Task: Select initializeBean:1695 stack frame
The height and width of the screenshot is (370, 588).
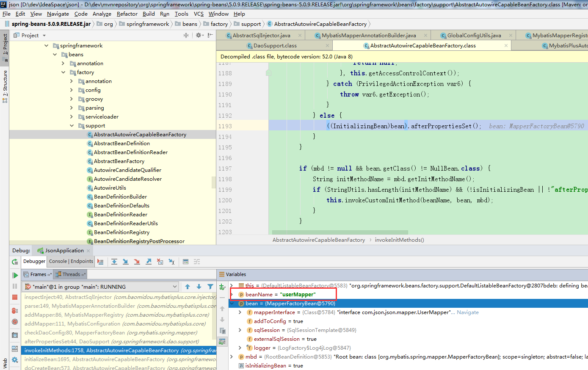Action: pos(119,359)
